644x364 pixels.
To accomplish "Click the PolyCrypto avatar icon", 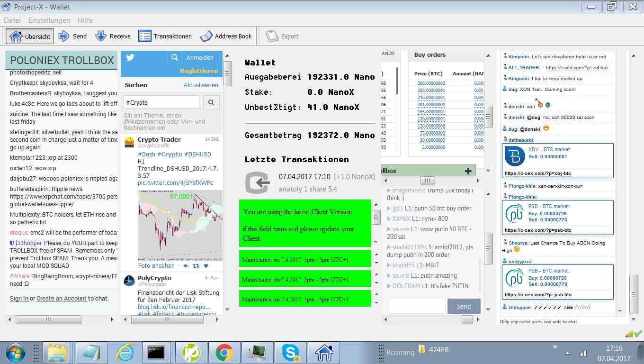I will [x=129, y=281].
